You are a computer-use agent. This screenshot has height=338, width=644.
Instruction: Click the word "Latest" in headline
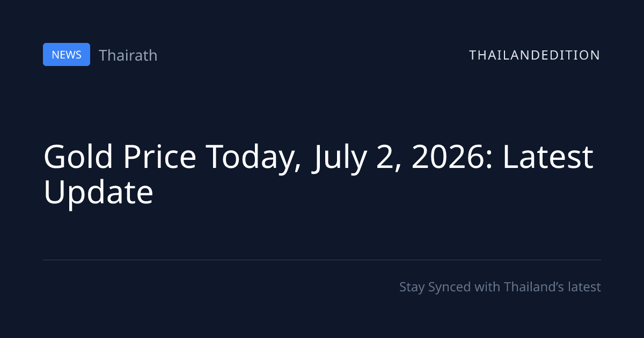click(547, 157)
